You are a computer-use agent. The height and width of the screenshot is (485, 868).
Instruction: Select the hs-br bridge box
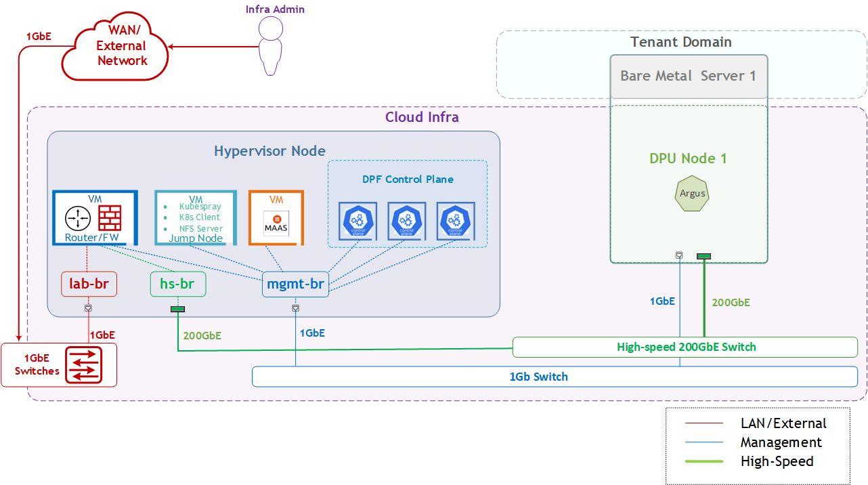click(x=177, y=284)
